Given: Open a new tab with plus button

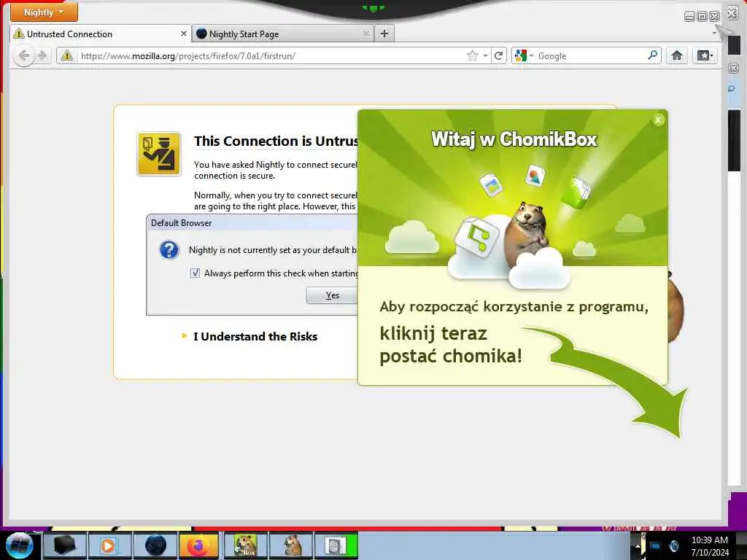Looking at the screenshot, I should click(x=384, y=34).
